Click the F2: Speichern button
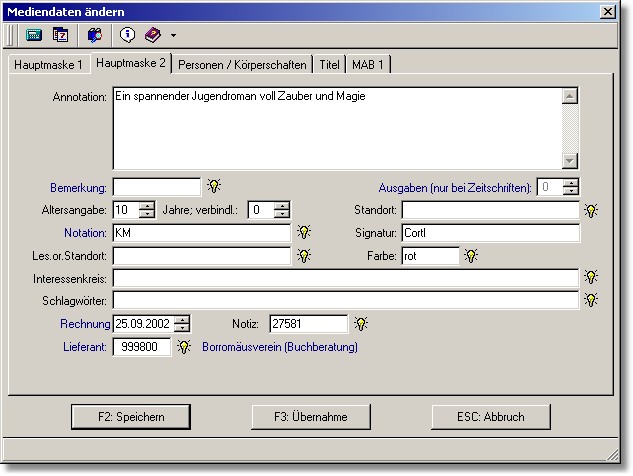The image size is (633, 476). click(x=130, y=416)
